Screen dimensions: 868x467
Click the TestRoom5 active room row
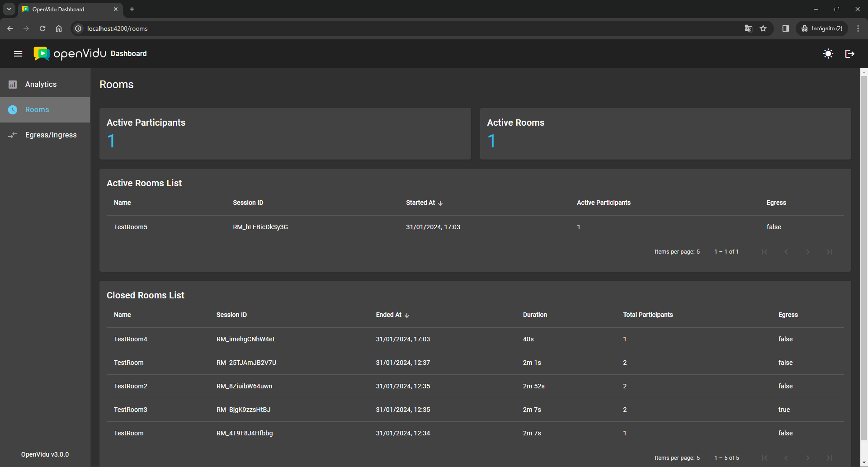point(131,227)
